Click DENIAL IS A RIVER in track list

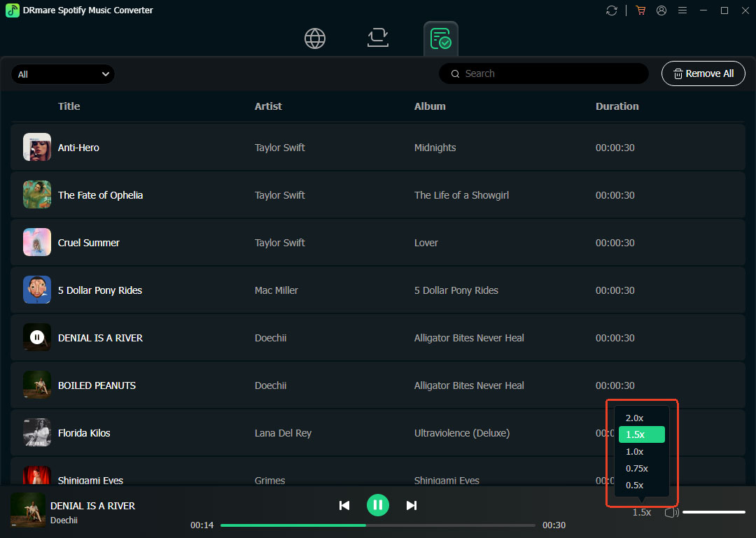pyautogui.click(x=100, y=338)
